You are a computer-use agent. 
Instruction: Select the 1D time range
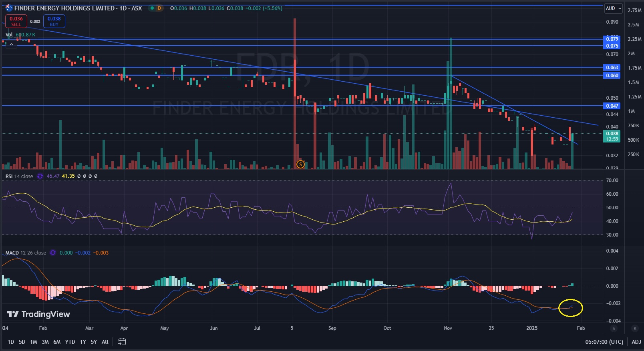pos(11,342)
